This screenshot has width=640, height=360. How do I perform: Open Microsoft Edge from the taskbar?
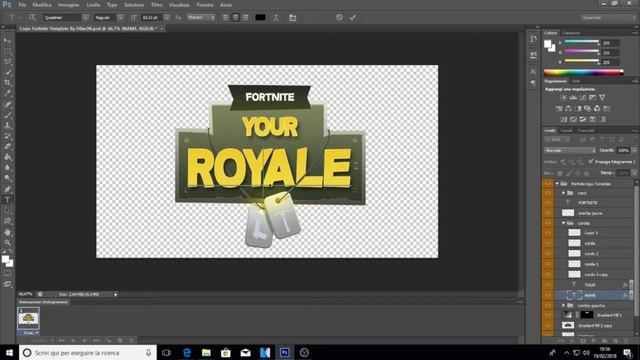click(187, 353)
